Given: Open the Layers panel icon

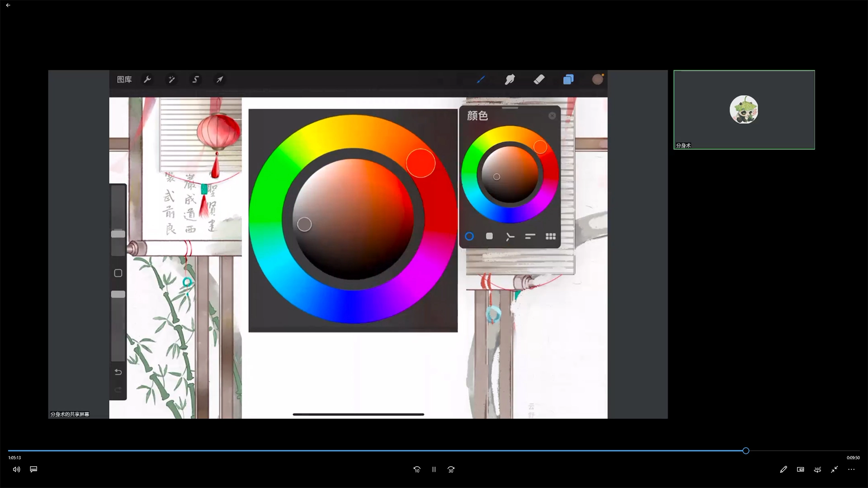Looking at the screenshot, I should point(568,80).
